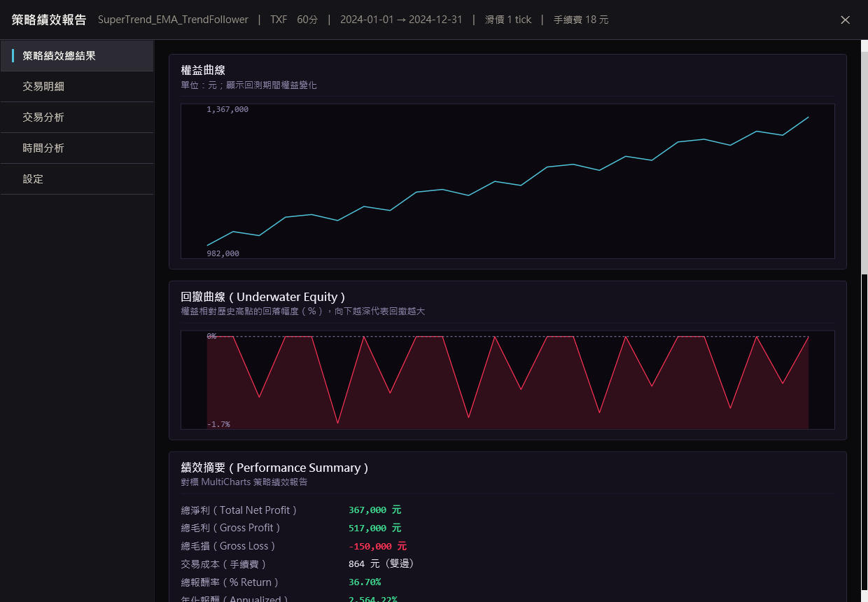Open the 交易分析 sidebar tab

77,118
